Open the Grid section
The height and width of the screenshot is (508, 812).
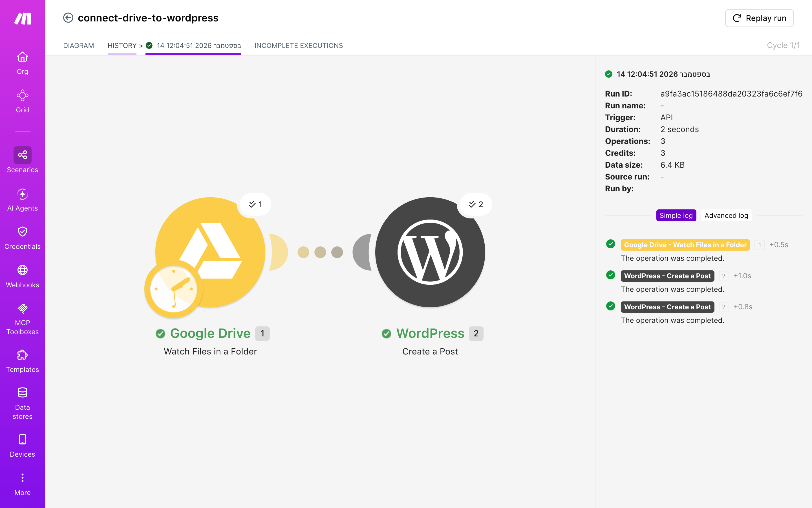pos(23,101)
